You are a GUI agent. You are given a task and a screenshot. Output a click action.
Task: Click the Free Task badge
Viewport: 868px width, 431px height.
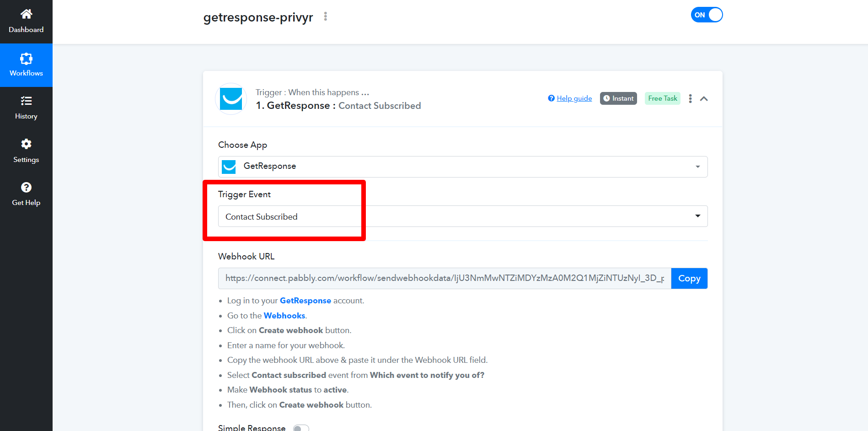(663, 98)
